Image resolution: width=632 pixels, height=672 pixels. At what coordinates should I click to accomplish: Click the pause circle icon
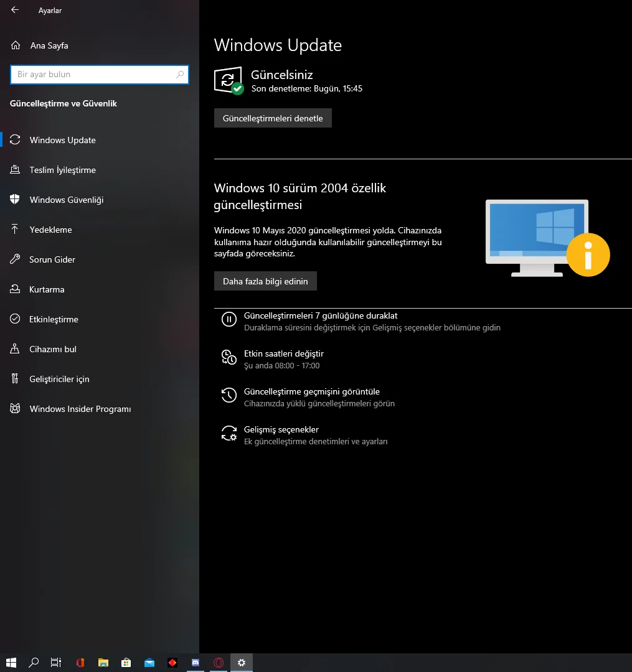coord(229,319)
